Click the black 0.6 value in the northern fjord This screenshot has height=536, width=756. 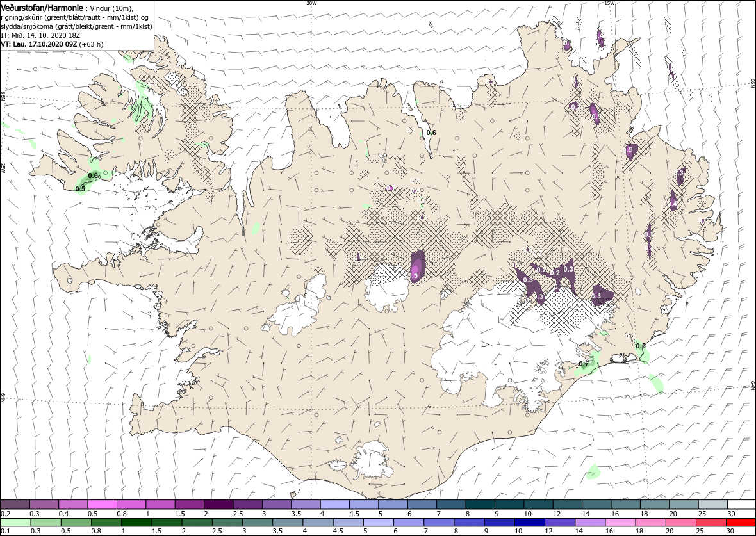(431, 133)
